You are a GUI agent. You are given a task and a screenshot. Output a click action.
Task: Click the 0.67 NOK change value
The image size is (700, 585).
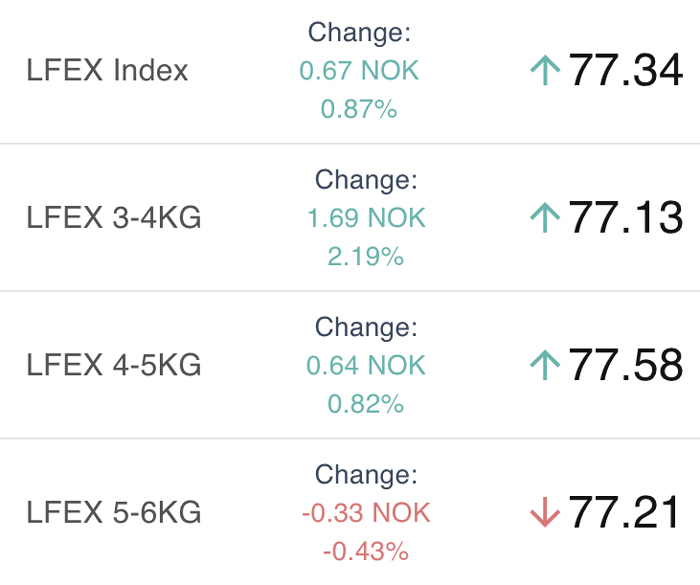coord(359,71)
